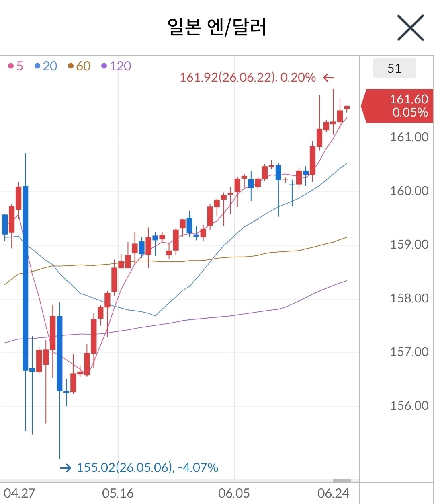Click the pink dot beside 5
The height and width of the screenshot is (504, 434).
(x=11, y=66)
